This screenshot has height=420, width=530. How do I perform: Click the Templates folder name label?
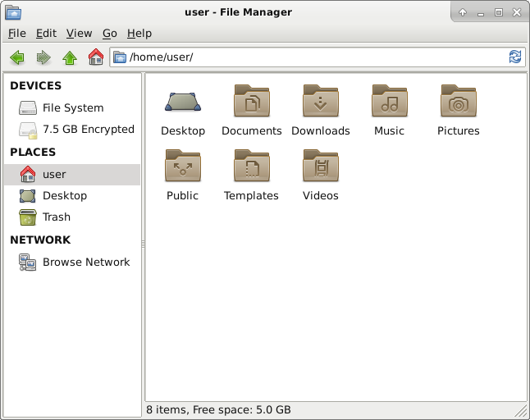point(252,195)
